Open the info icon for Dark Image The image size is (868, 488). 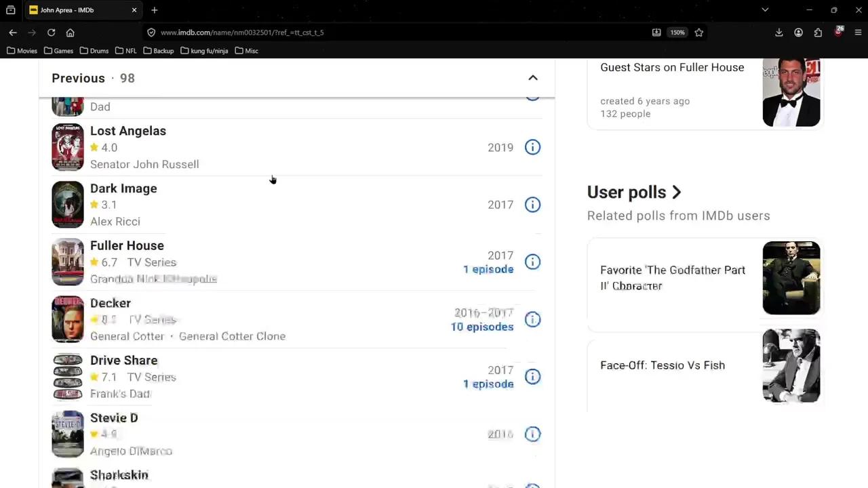(532, 205)
